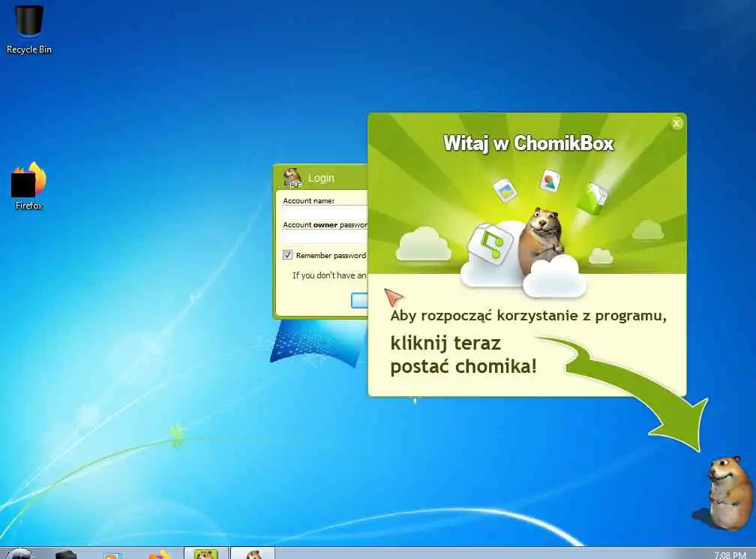
Task: Toggle the Remember password checkbox
Action: pyautogui.click(x=287, y=254)
